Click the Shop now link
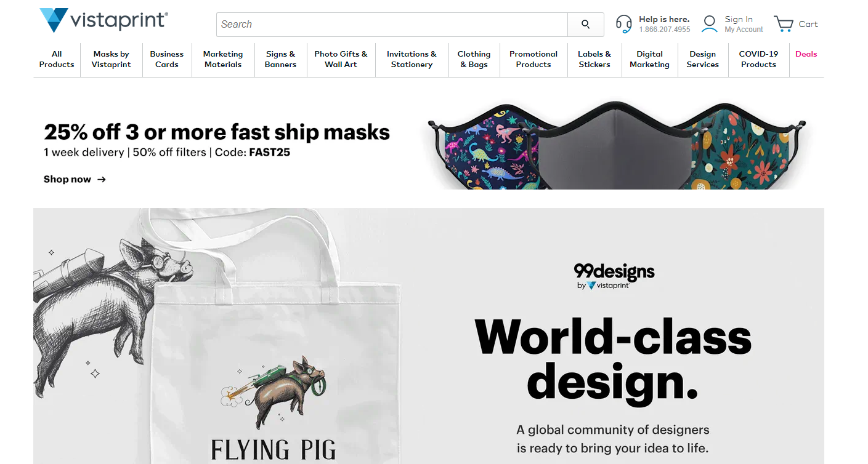This screenshot has height=464, width=868. coord(67,180)
